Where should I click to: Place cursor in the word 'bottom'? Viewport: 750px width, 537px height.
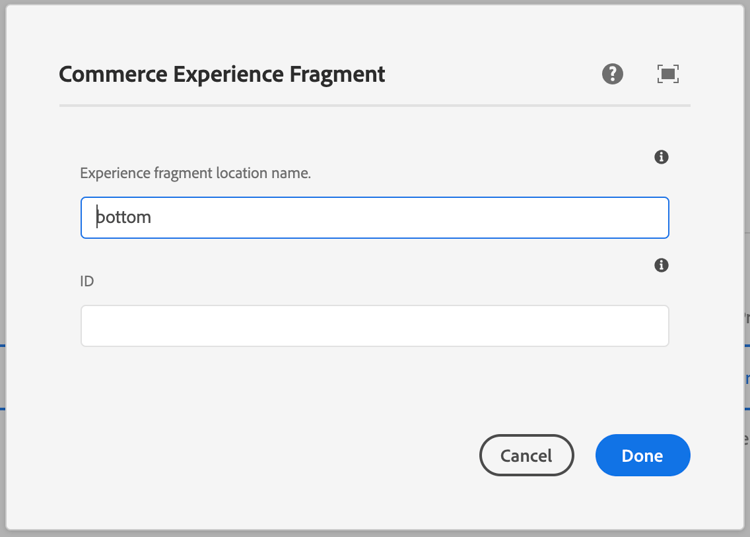point(123,217)
